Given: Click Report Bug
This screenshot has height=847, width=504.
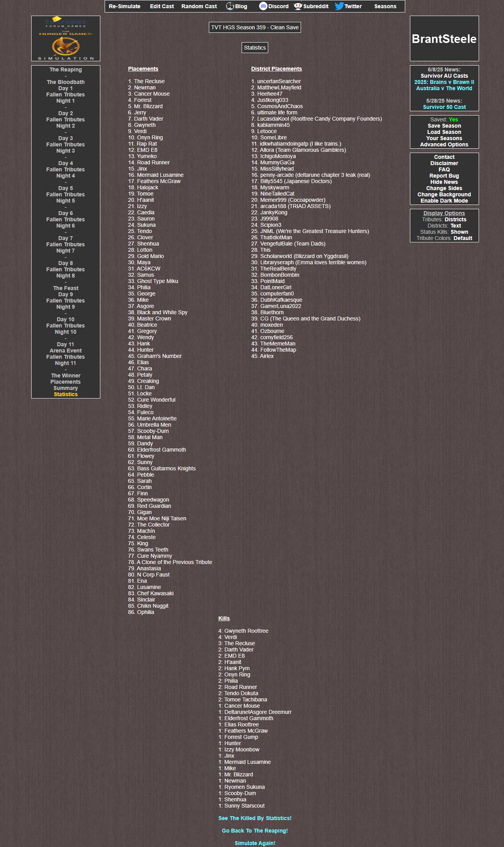Looking at the screenshot, I should pos(444,176).
